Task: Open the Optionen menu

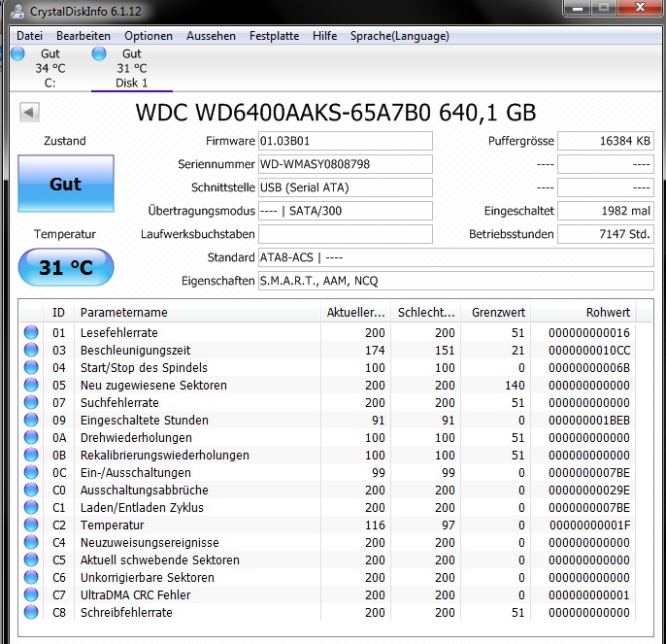Action: [x=149, y=36]
